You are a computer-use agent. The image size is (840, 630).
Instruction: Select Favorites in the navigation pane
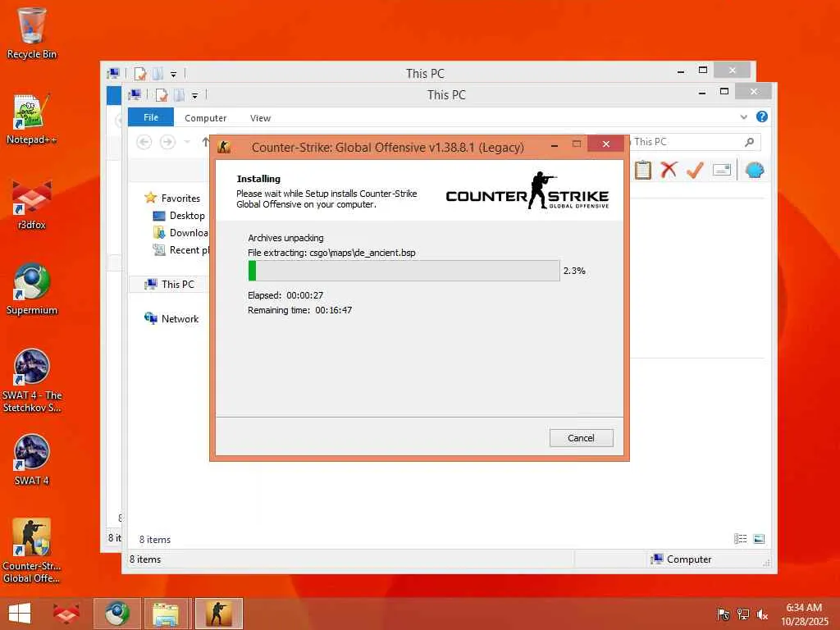[x=172, y=199]
